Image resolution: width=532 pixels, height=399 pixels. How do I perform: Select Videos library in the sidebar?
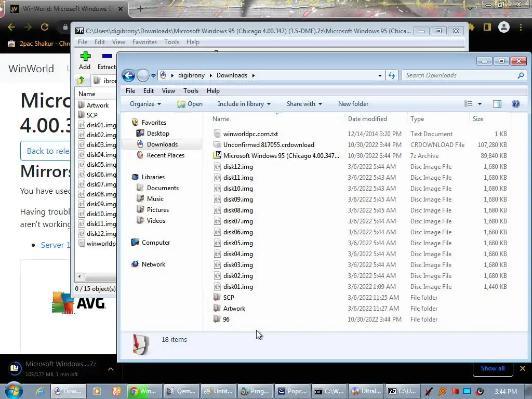point(156,220)
